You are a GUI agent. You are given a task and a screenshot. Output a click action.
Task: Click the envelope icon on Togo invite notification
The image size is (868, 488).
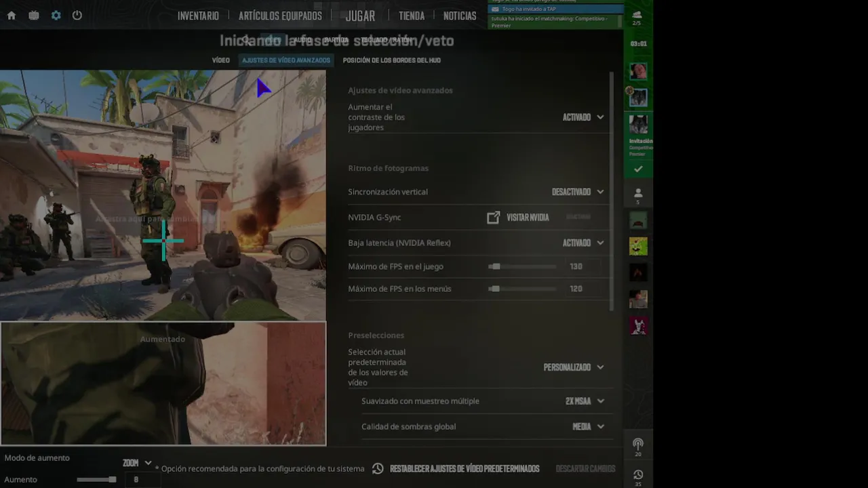click(x=495, y=9)
